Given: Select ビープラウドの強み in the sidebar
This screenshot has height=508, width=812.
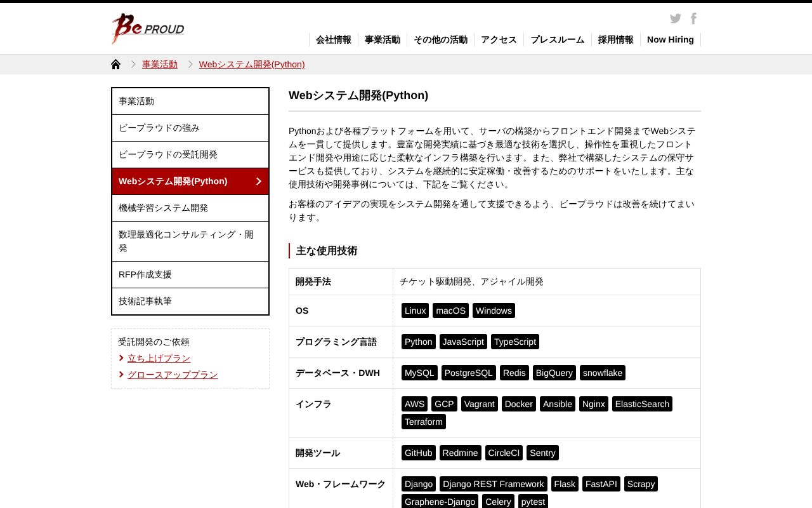Looking at the screenshot, I should click(190, 128).
